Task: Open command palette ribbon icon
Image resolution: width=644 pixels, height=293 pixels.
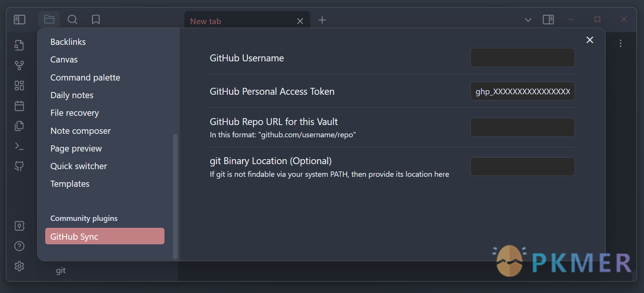Action: click(x=19, y=146)
